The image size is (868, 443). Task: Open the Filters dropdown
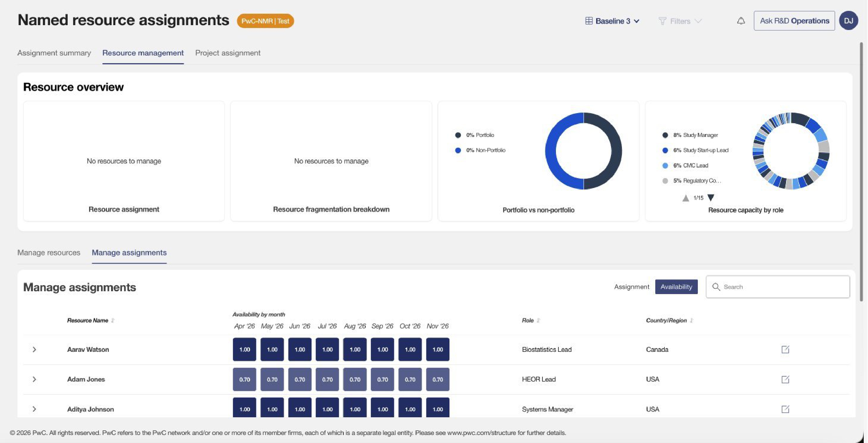(x=680, y=21)
